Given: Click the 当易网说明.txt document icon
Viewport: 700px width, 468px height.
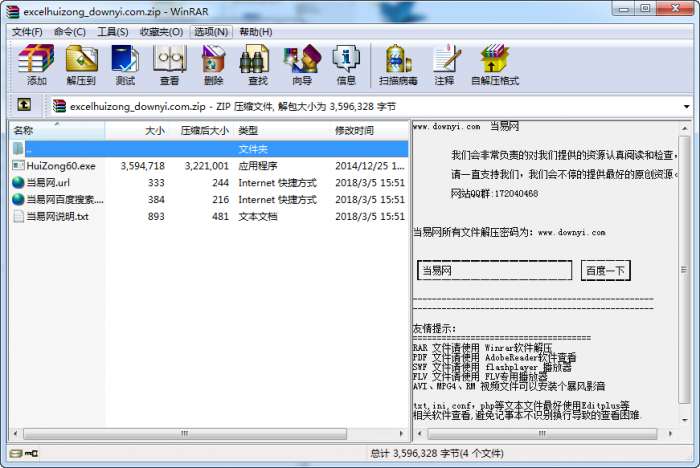Looking at the screenshot, I should point(18,217).
